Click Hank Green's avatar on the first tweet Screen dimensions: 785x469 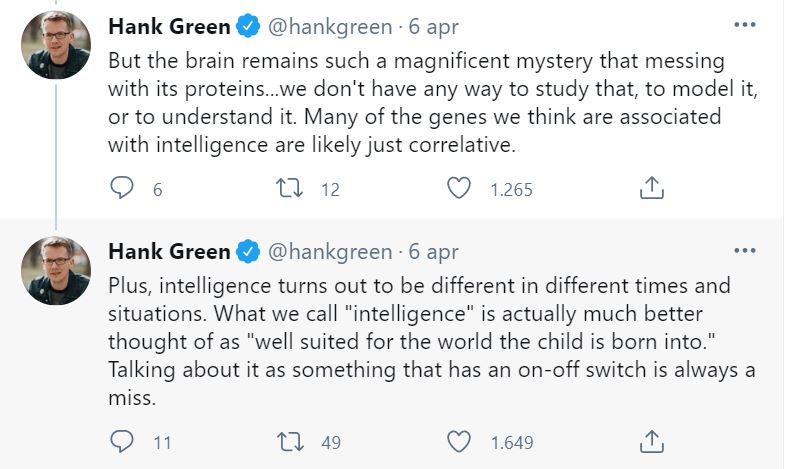click(55, 43)
